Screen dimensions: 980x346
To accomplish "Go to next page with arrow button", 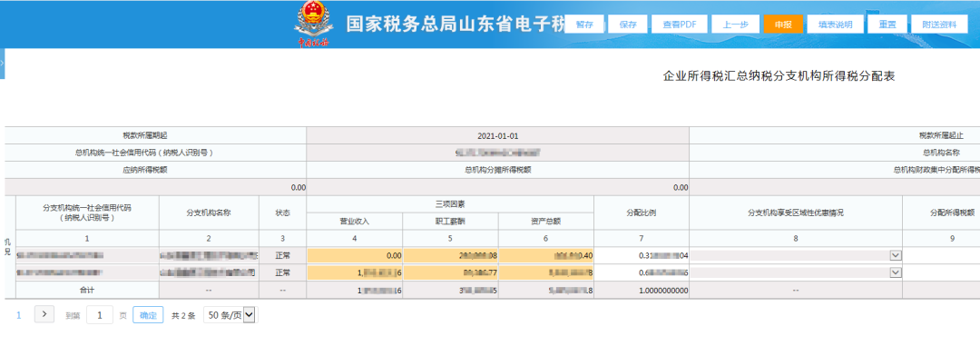I will point(44,315).
